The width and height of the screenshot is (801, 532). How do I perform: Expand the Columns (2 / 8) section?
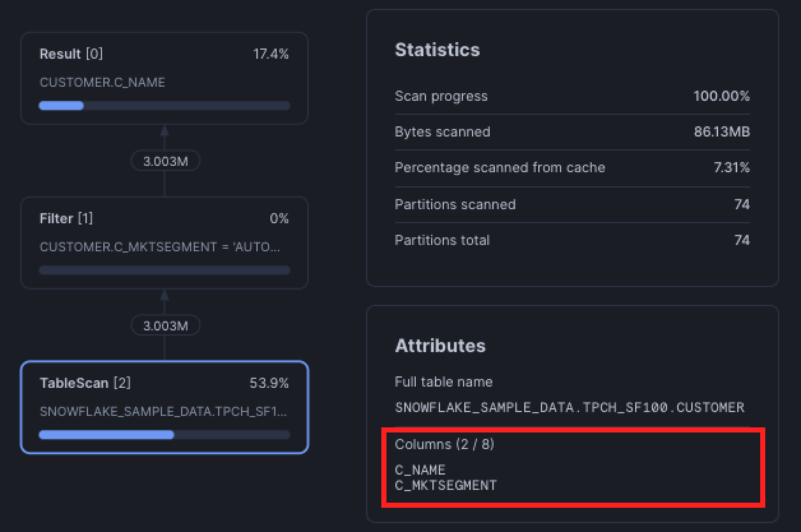[444, 444]
